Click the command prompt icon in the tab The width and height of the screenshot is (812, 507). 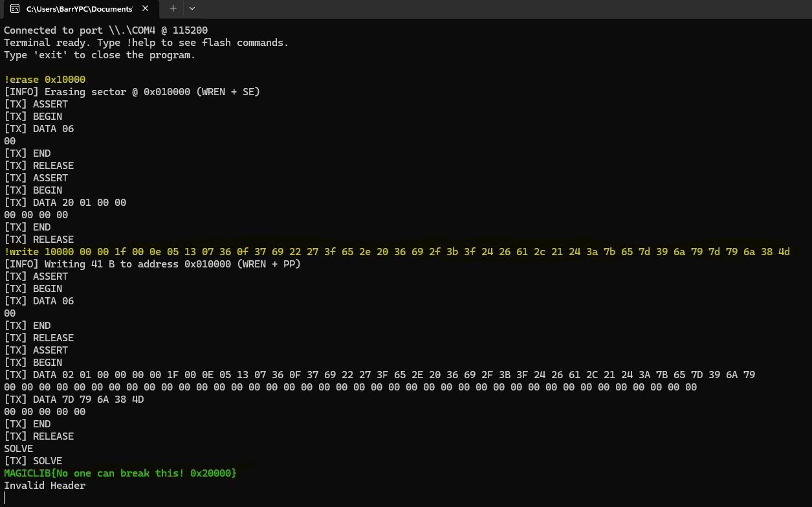tap(14, 9)
